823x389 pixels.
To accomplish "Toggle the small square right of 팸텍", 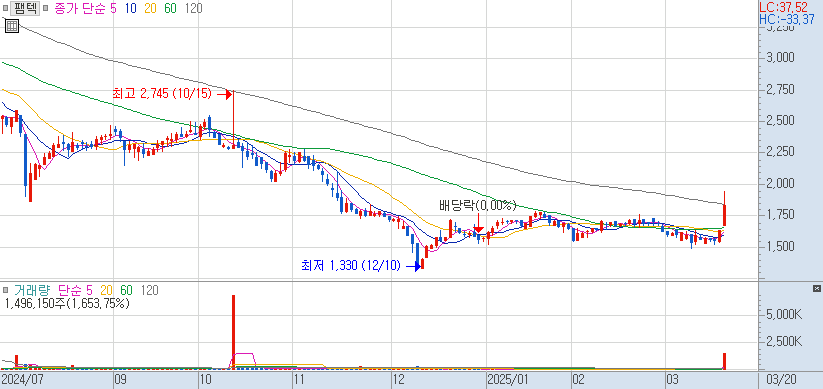I will pyautogui.click(x=46, y=8).
